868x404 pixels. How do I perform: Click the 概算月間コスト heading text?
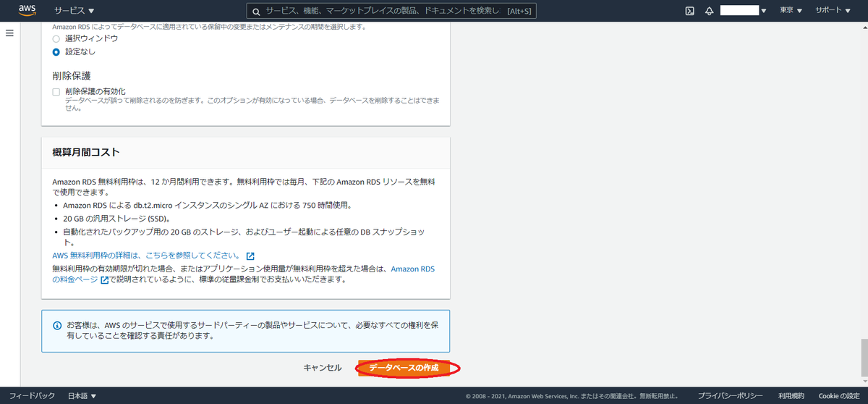86,153
